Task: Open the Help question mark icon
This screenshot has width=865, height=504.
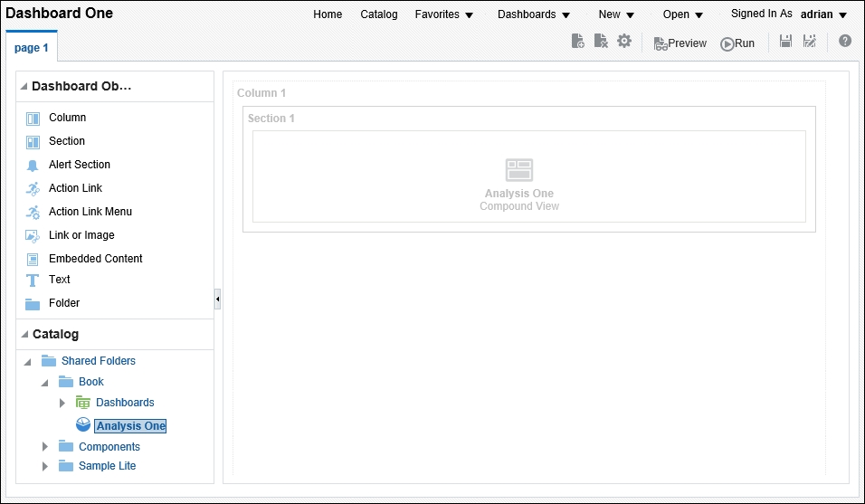Action: (844, 41)
